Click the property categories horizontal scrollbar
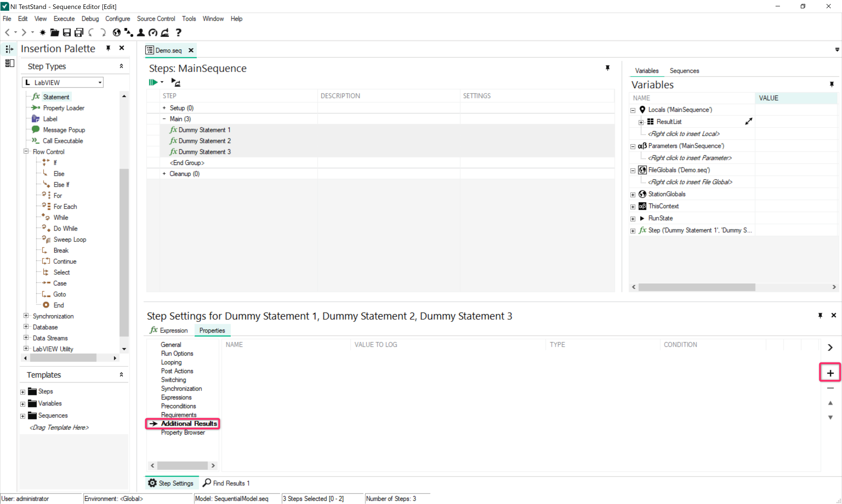Viewport: 842px width, 504px height. [182, 465]
